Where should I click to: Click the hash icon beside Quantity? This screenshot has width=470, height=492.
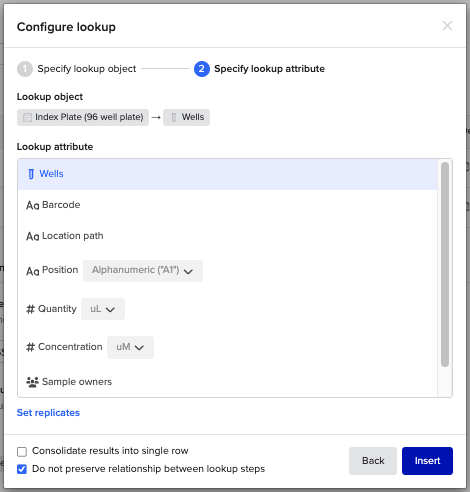pyautogui.click(x=30, y=309)
